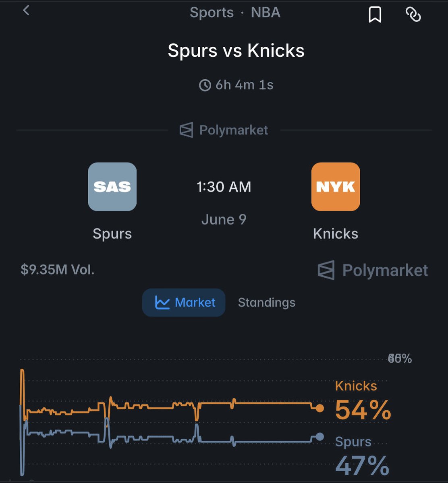Click the Knicks team name label
The height and width of the screenshot is (483, 448).
coord(336,234)
